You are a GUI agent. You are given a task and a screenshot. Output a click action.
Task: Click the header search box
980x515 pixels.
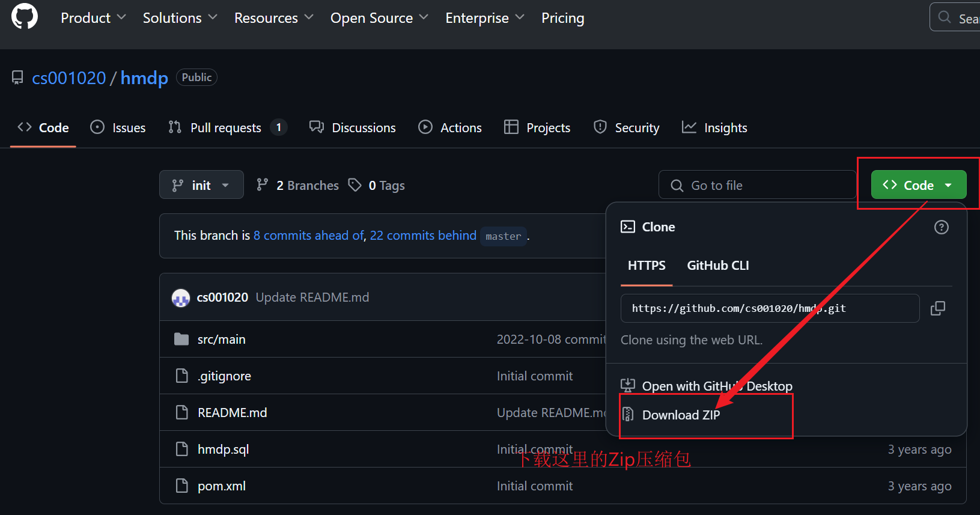955,17
